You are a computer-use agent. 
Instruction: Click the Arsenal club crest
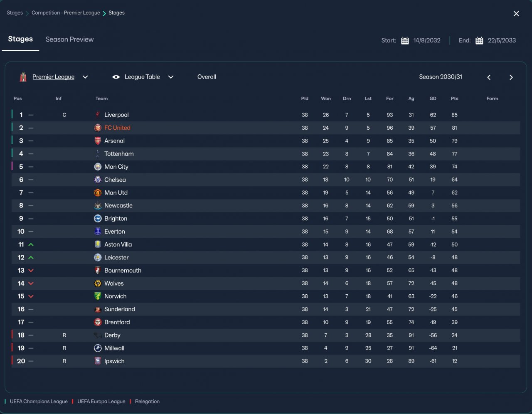point(98,140)
